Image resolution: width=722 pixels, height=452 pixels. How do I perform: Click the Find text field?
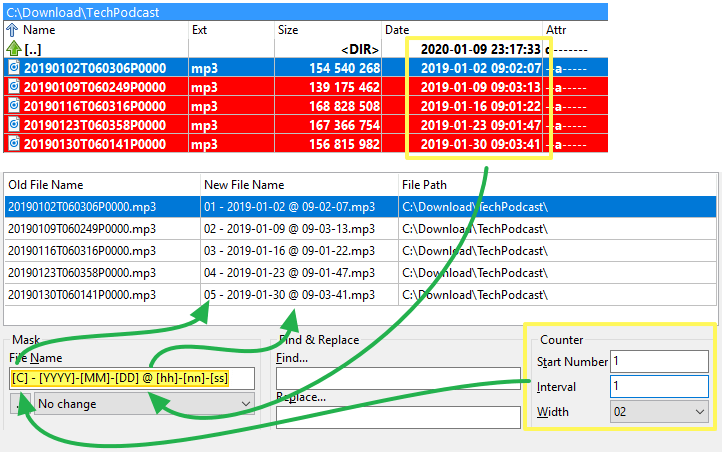(x=398, y=378)
